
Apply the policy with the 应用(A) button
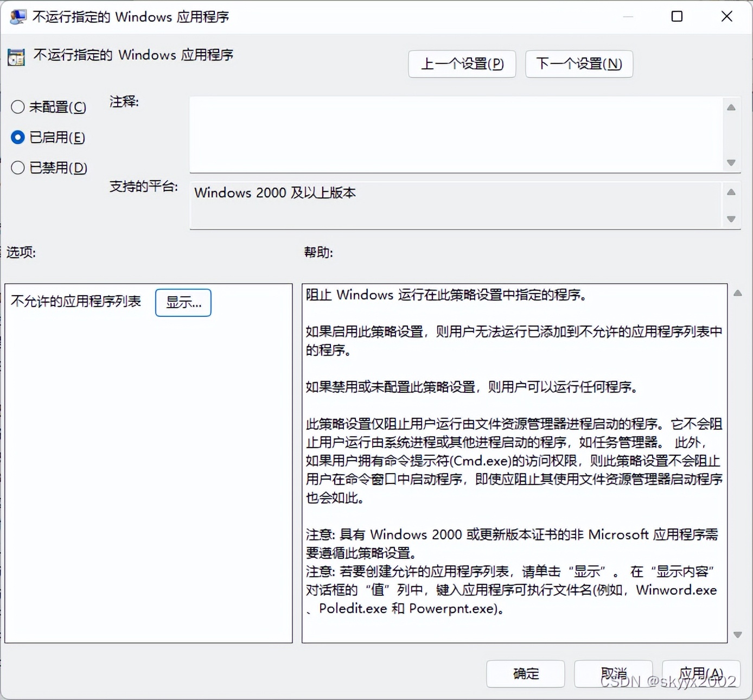[702, 673]
